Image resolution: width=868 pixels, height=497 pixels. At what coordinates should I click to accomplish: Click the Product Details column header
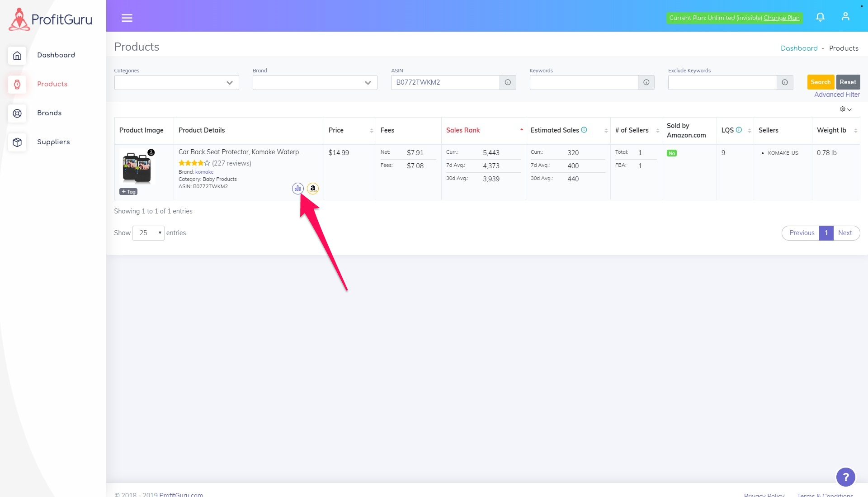(202, 130)
